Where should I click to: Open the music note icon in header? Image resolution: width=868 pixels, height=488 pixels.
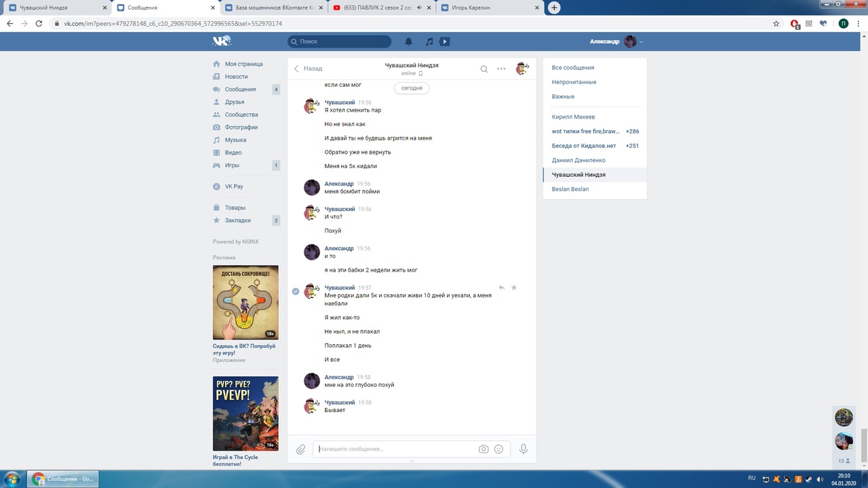click(x=429, y=42)
